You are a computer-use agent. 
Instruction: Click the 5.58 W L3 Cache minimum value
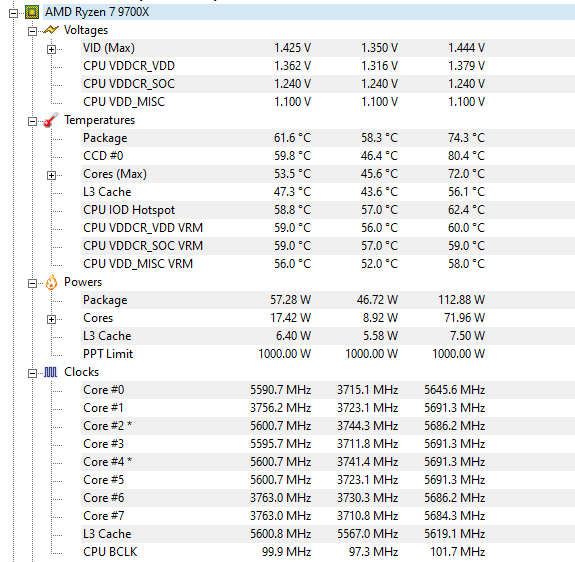[x=381, y=336]
